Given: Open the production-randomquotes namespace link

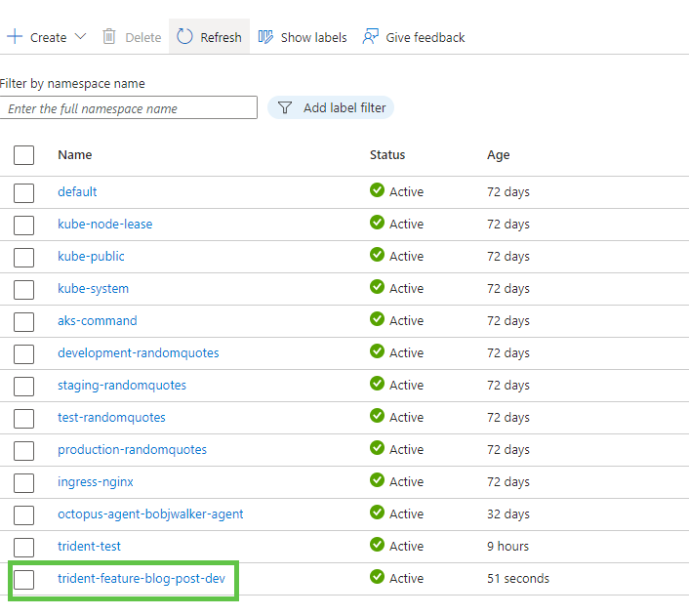Looking at the screenshot, I should point(132,450).
